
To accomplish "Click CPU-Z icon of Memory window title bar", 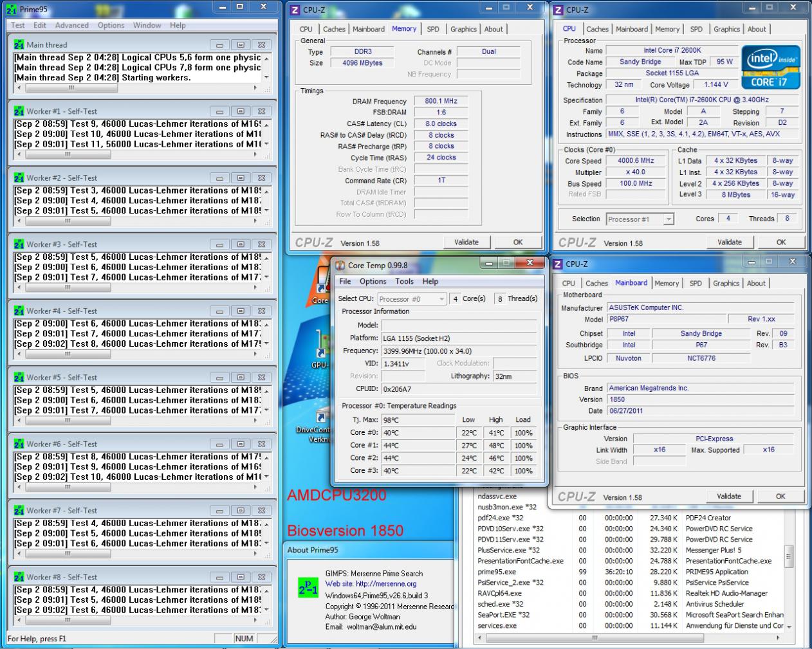I will pos(295,10).
